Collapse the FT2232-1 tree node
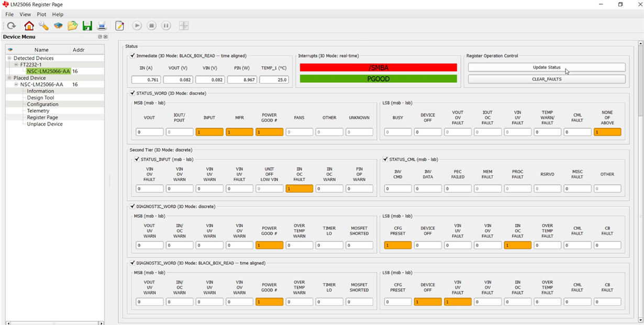Image resolution: width=644 pixels, height=325 pixels. tap(16, 65)
